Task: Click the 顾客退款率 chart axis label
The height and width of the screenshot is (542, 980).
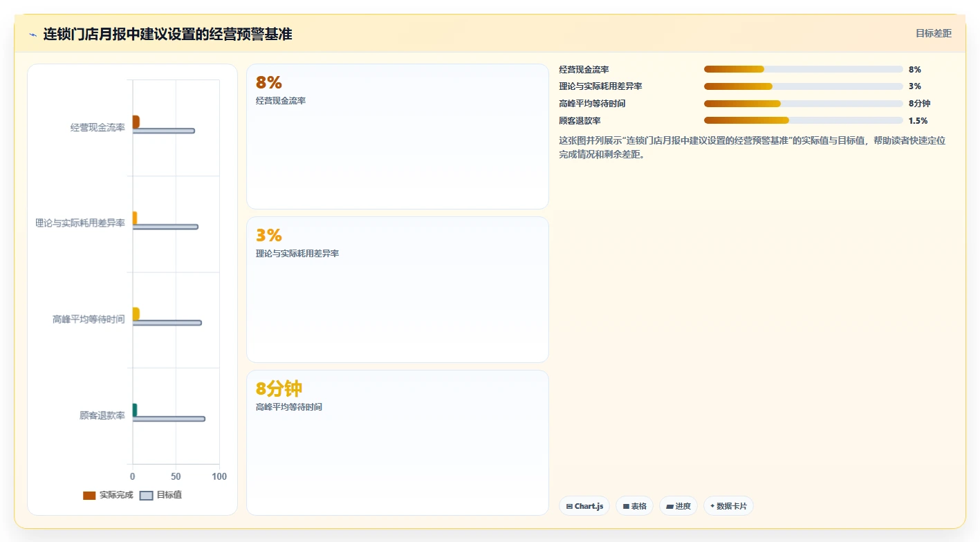Action: point(102,415)
